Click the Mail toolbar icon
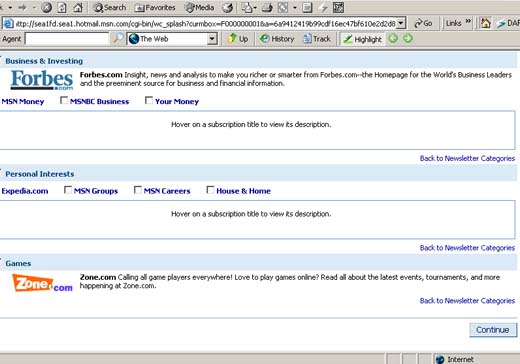The image size is (520, 364). pyautogui.click(x=246, y=7)
